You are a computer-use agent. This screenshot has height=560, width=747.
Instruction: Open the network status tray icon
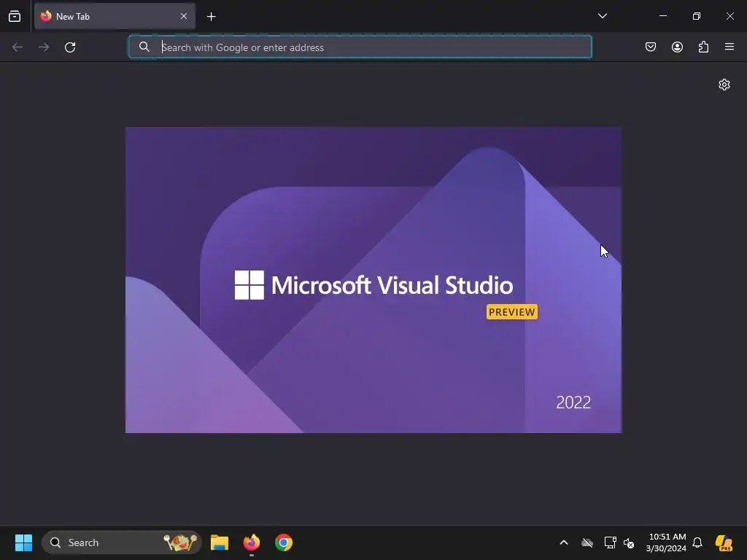pos(610,542)
